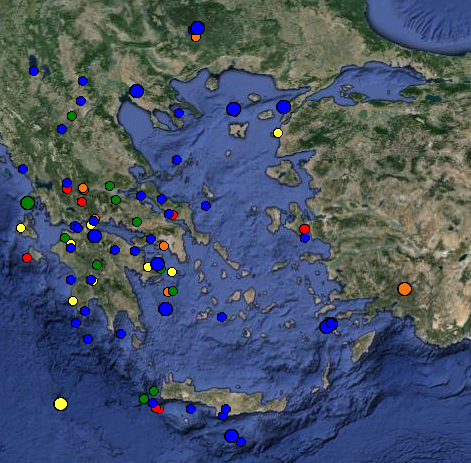Click the large blue marker in sea east of the Peloponnese
471x463 pixels.
pyautogui.click(x=166, y=309)
